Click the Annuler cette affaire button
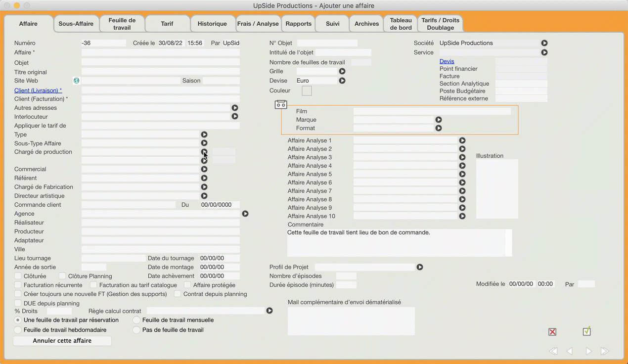 (62, 341)
